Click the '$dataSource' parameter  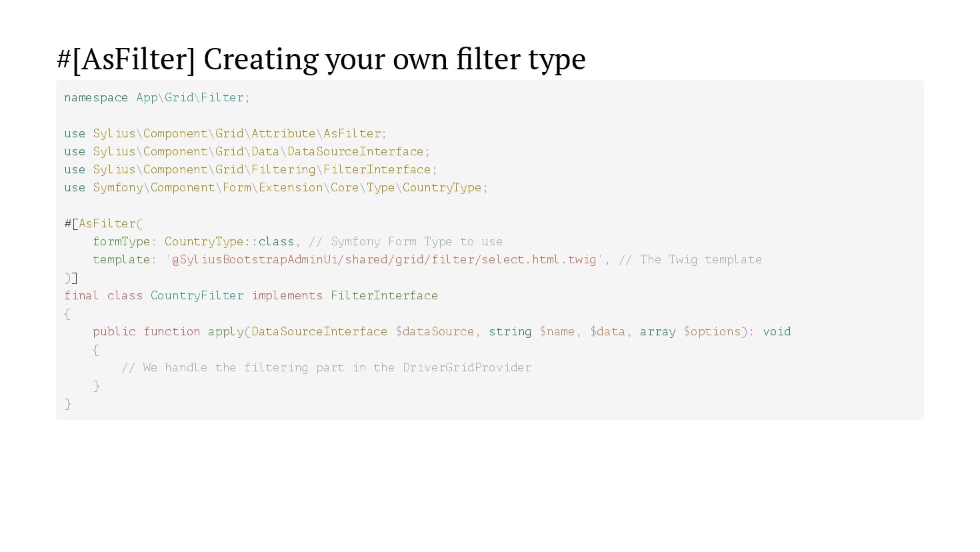coord(434,331)
